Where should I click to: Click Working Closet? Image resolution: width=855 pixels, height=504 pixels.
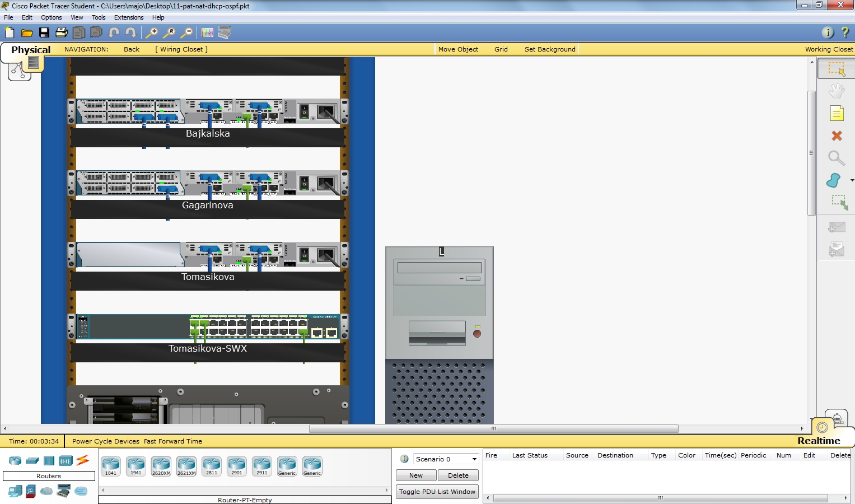click(x=829, y=49)
